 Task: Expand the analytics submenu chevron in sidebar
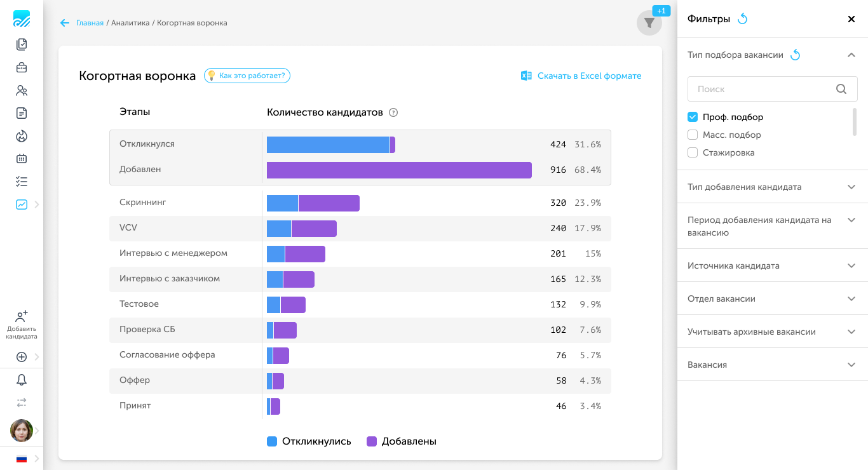click(x=37, y=205)
